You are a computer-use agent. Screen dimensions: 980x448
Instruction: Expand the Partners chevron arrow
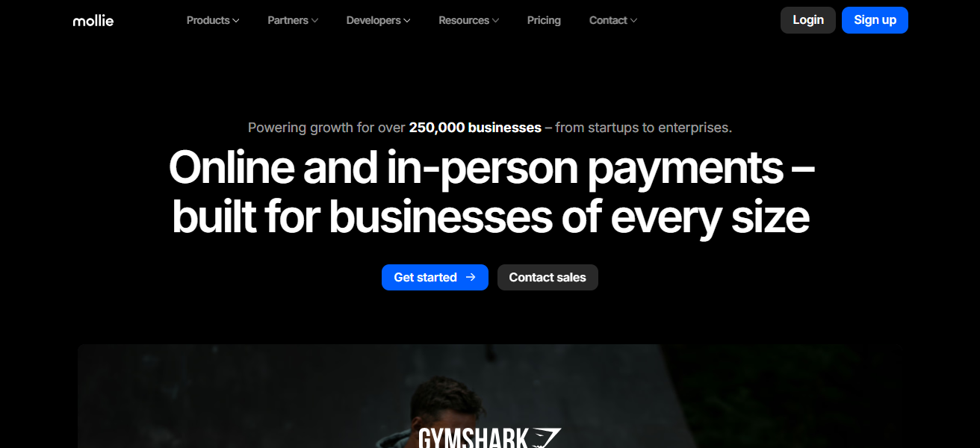(x=314, y=21)
